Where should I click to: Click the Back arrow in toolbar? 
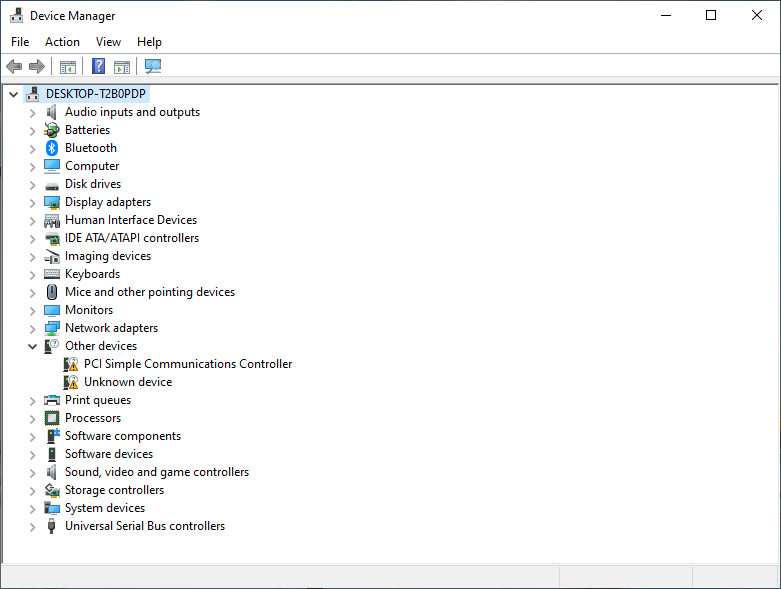coord(14,67)
